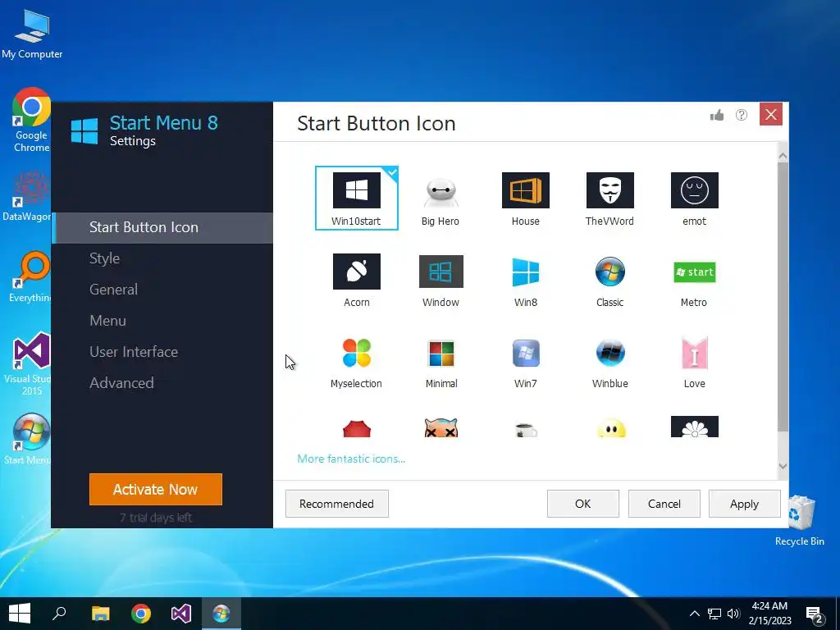Viewport: 840px width, 630px height.
Task: Open Visual Studio from taskbar
Action: click(x=181, y=614)
